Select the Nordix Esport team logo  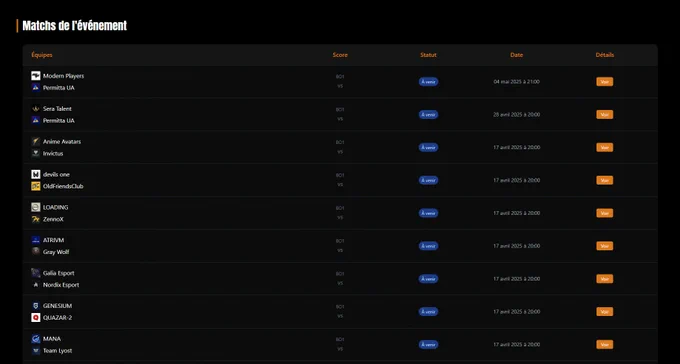(x=36, y=285)
